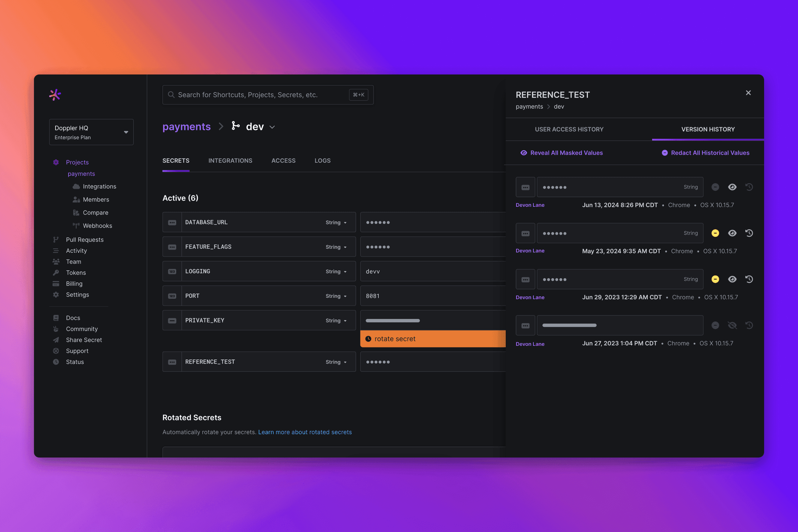Open Learn more about rotated secrets link
Image resolution: width=798 pixels, height=532 pixels.
click(305, 432)
